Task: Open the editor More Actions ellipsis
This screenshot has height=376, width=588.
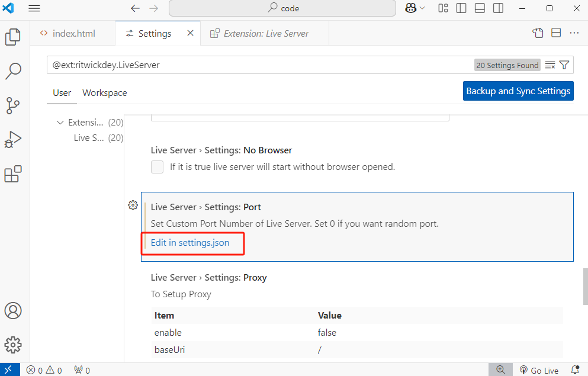Action: (x=574, y=33)
